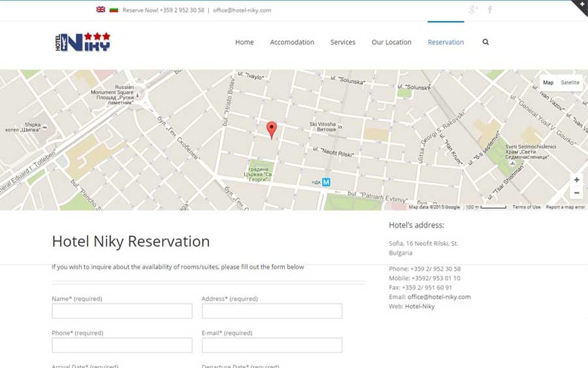Focus the Address input field
This screenshot has height=368, width=588.
click(x=272, y=311)
